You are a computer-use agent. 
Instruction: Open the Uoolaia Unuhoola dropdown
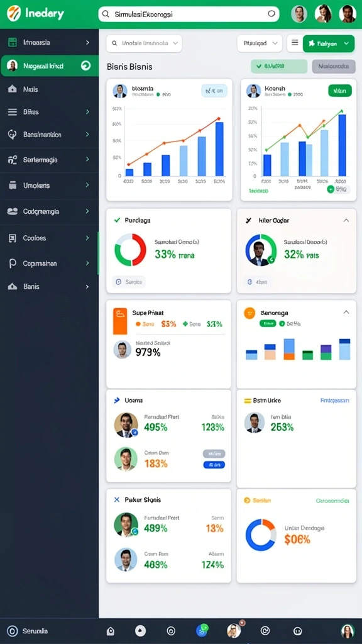[x=144, y=43]
